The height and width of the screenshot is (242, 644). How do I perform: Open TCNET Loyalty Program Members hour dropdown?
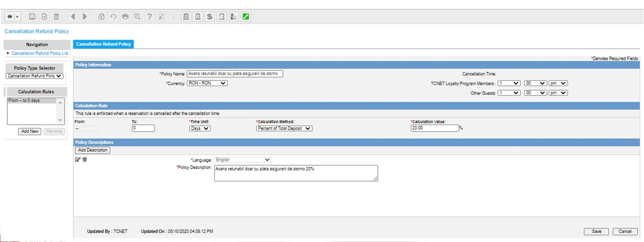509,83
